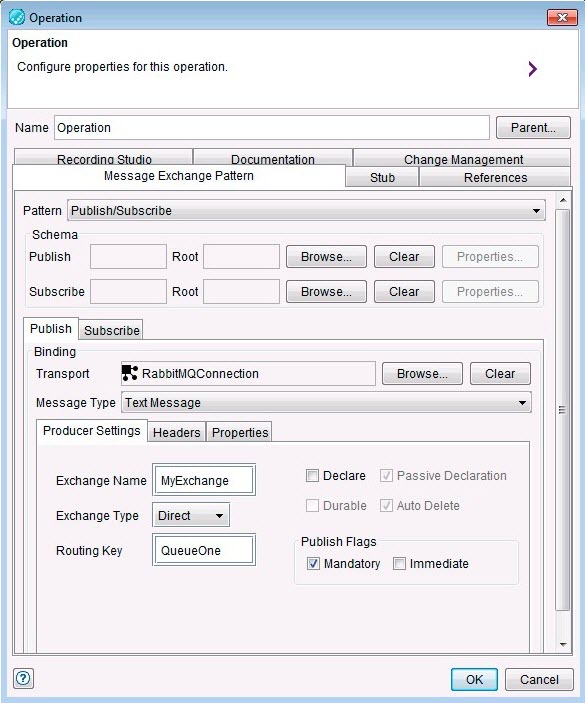Click the Subscribe Root input field
The width and height of the screenshot is (585, 703).
coord(242,292)
